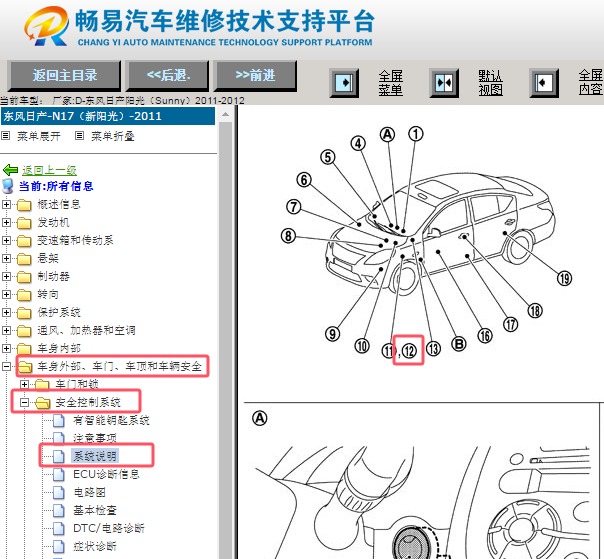Expand the 车门和锁 folder node
The image size is (604, 559).
24,384
